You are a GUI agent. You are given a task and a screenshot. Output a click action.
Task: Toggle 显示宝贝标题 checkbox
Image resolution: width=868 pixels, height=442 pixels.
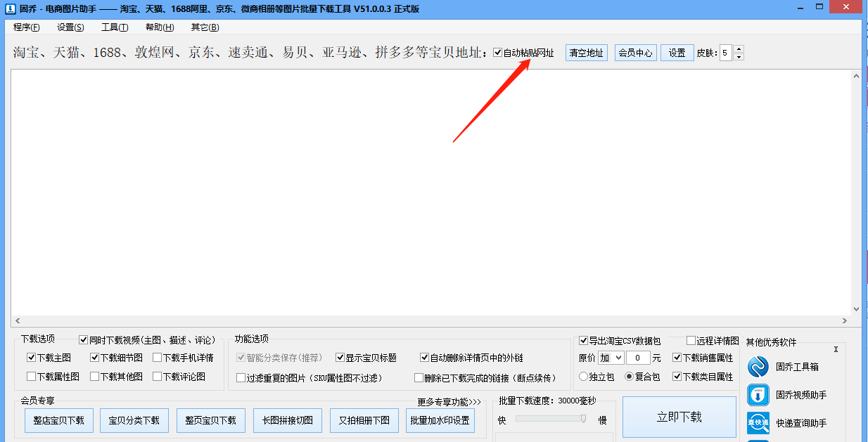(340, 358)
